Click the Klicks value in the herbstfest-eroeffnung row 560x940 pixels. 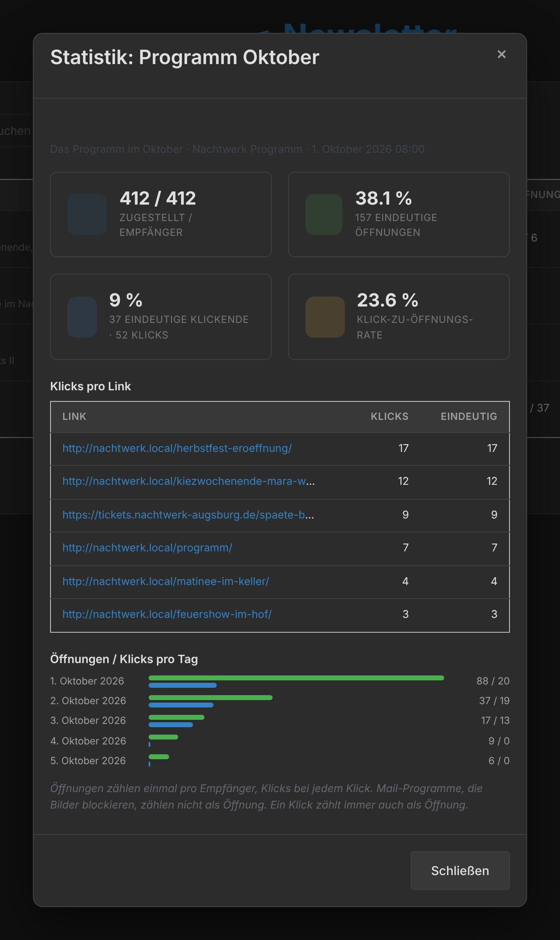pos(404,448)
